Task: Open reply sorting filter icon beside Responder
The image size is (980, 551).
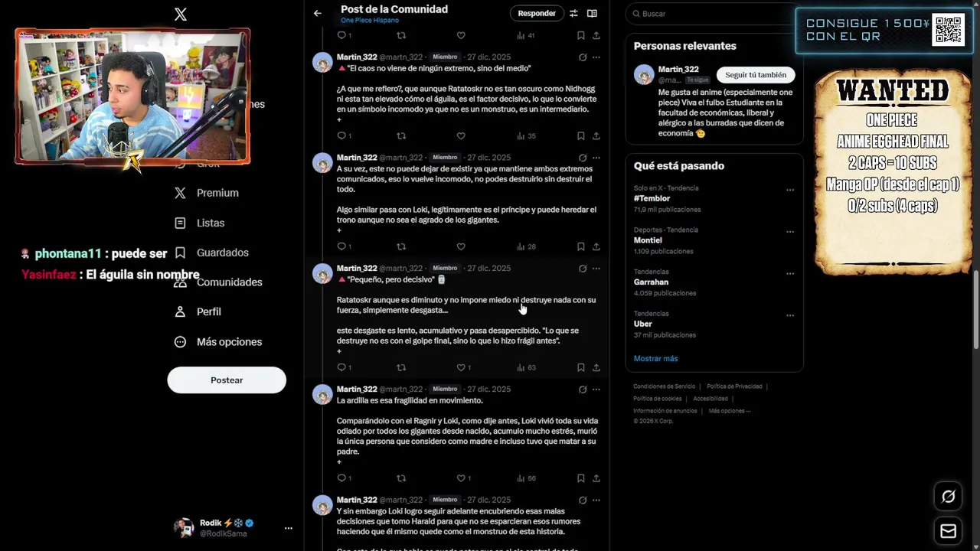Action: click(573, 13)
